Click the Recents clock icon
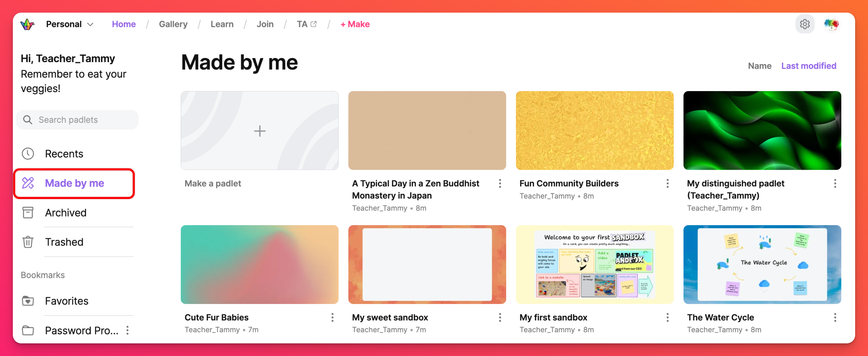868x356 pixels. (x=28, y=154)
